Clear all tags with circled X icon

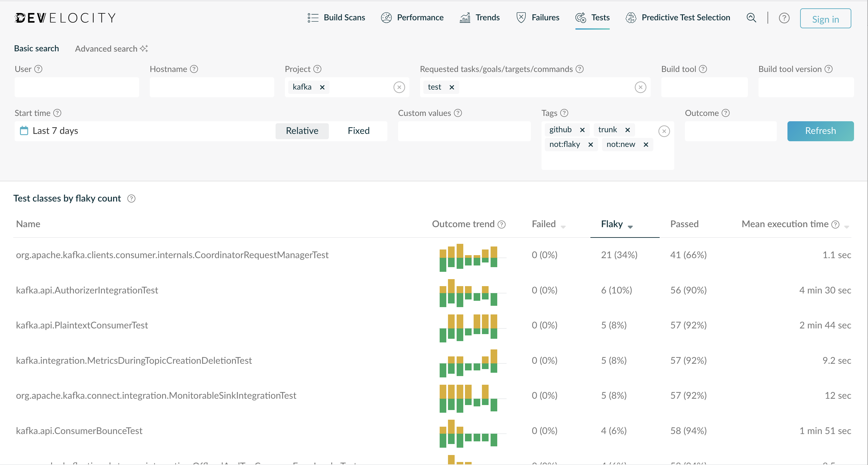[x=664, y=131]
